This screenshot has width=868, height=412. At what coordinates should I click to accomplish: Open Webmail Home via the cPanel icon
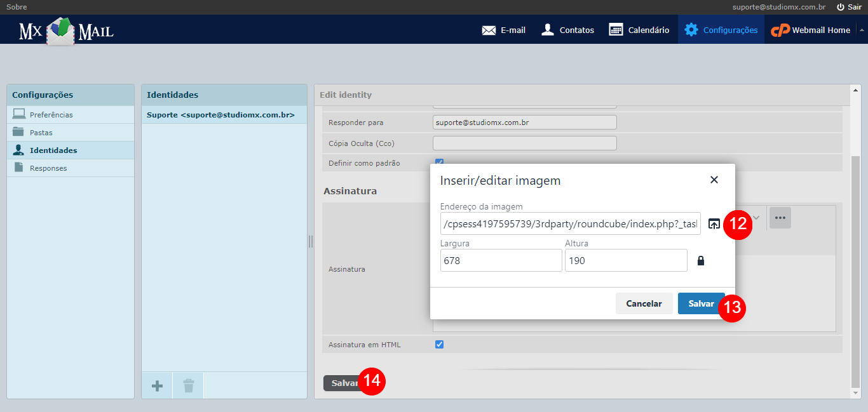[x=780, y=29]
